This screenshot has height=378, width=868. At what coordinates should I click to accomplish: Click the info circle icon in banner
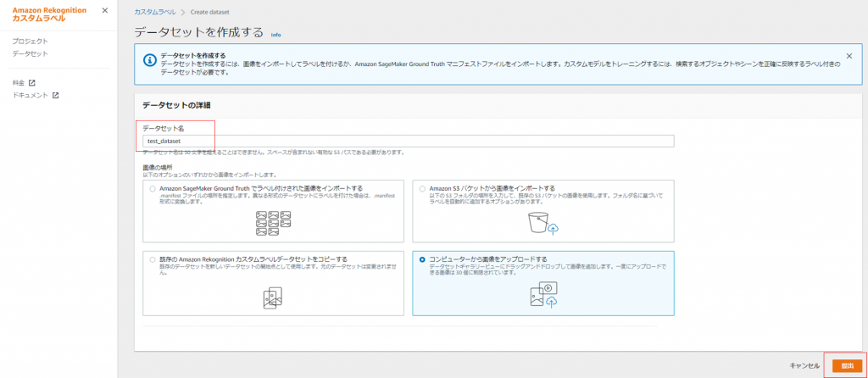click(x=149, y=60)
